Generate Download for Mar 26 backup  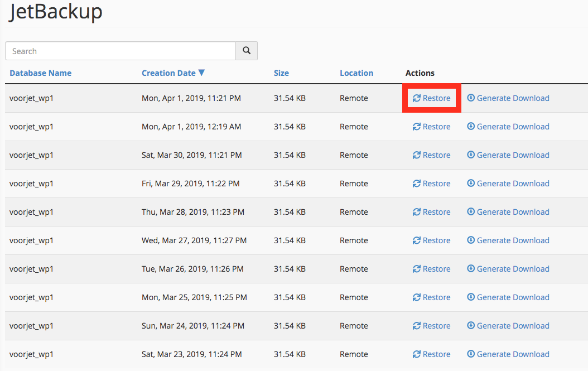pos(508,269)
